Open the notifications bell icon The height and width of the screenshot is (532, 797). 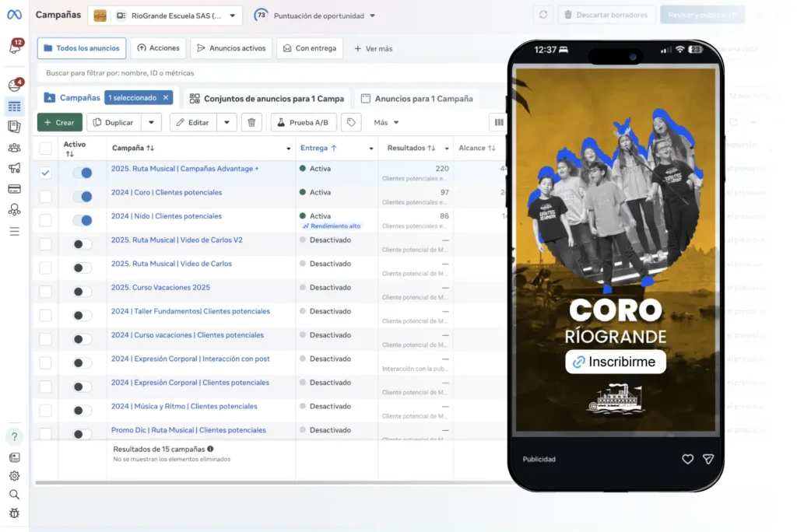click(15, 48)
